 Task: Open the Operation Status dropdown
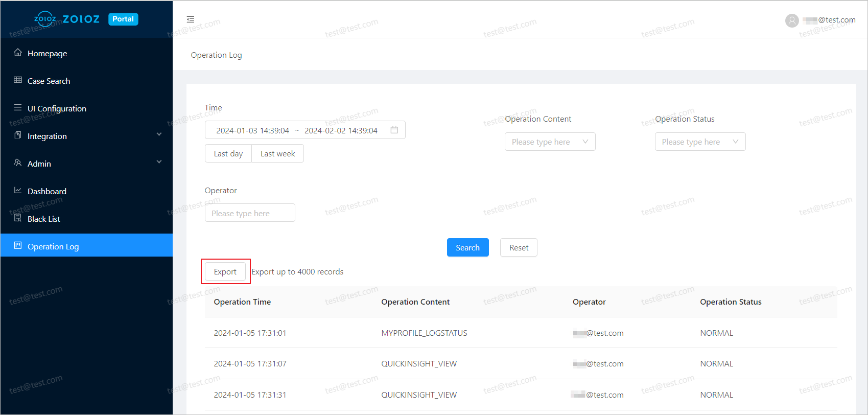tap(700, 142)
